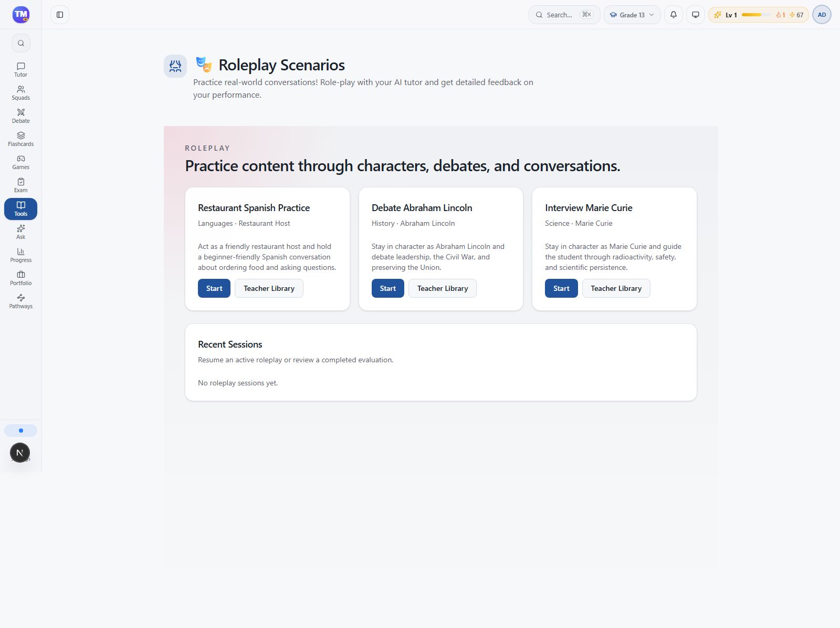The image size is (840, 628).
Task: Open the Ask section
Action: (20, 232)
